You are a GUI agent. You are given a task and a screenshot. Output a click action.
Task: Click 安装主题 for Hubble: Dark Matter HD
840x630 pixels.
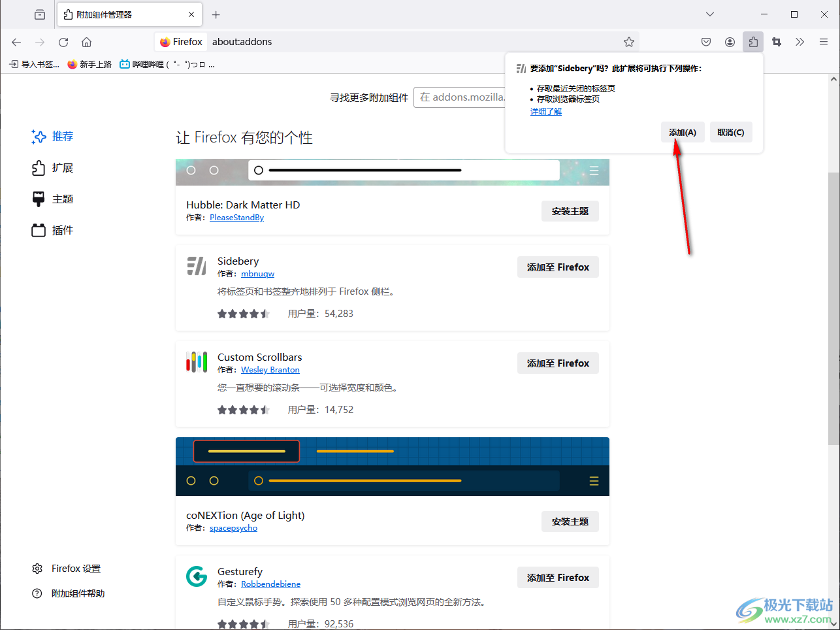coord(570,211)
